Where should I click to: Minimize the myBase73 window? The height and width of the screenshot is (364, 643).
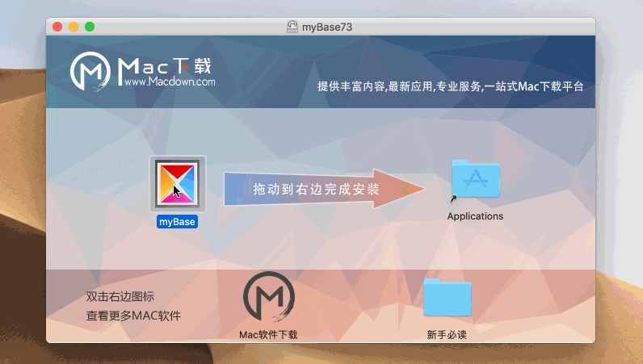coord(74,27)
